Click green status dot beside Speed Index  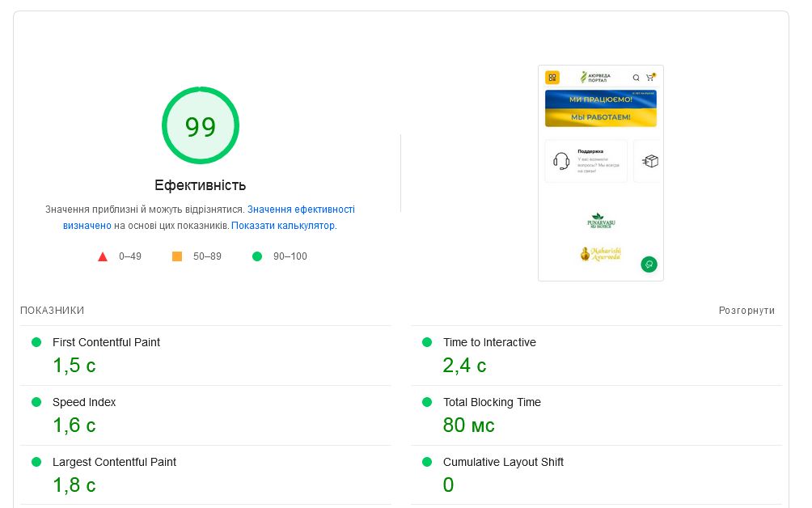click(36, 402)
